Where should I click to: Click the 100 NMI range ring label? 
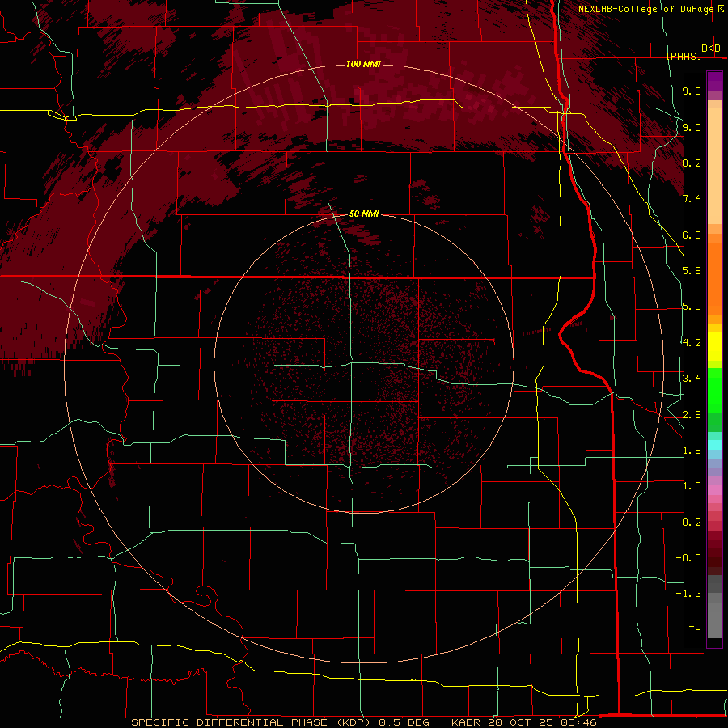(x=363, y=64)
